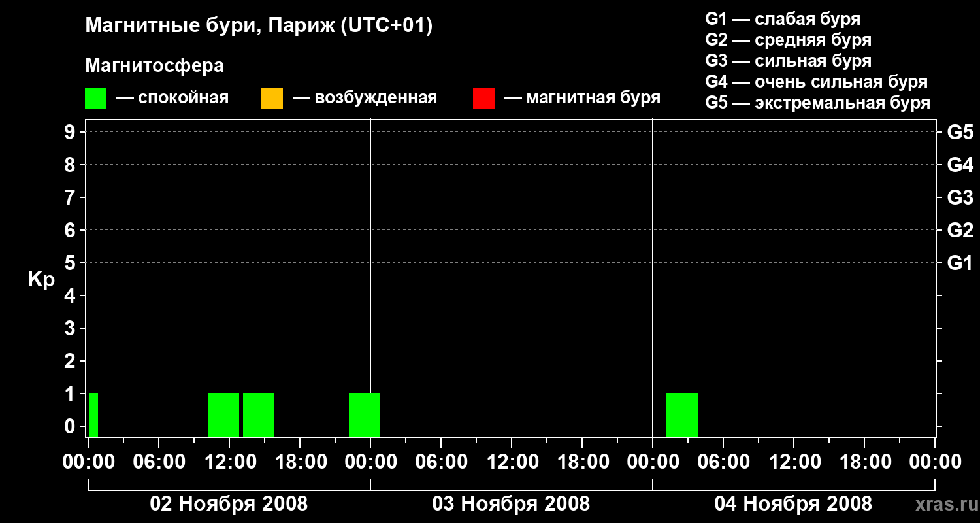This screenshot has height=523, width=980.
Task: Click the green bar just after 12:00 on 02 November
Action: click(259, 415)
